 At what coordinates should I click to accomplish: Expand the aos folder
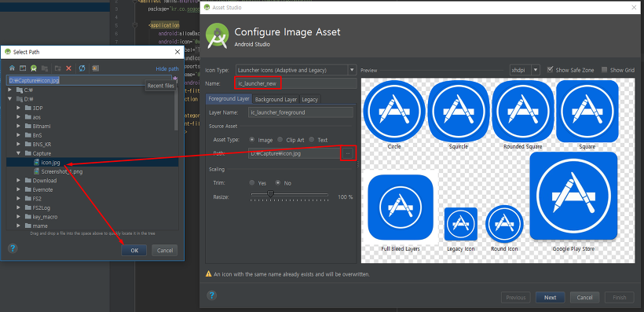pyautogui.click(x=19, y=117)
